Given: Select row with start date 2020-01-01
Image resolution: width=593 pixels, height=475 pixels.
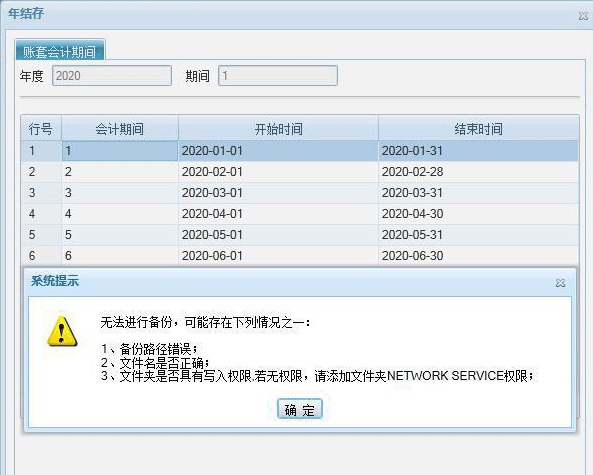Looking at the screenshot, I should click(x=300, y=151).
